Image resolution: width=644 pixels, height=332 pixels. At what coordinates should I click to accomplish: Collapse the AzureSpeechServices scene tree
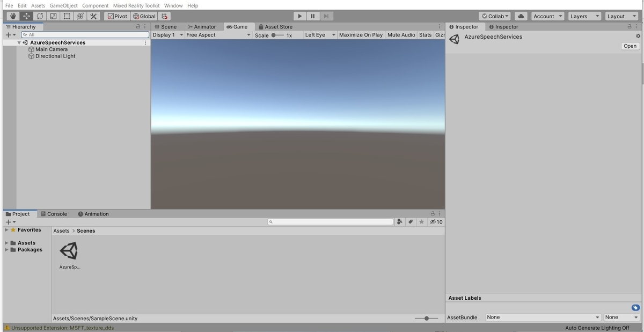pyautogui.click(x=19, y=42)
